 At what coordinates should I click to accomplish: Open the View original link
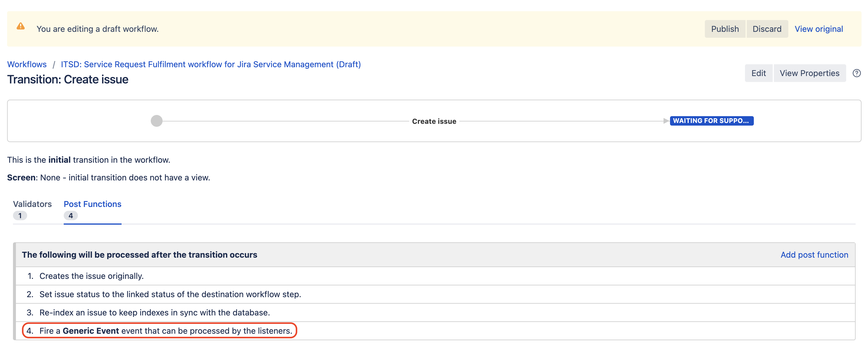point(818,29)
